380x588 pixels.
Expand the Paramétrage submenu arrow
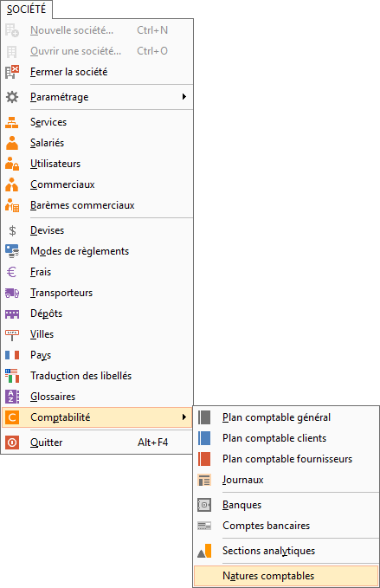coord(184,97)
